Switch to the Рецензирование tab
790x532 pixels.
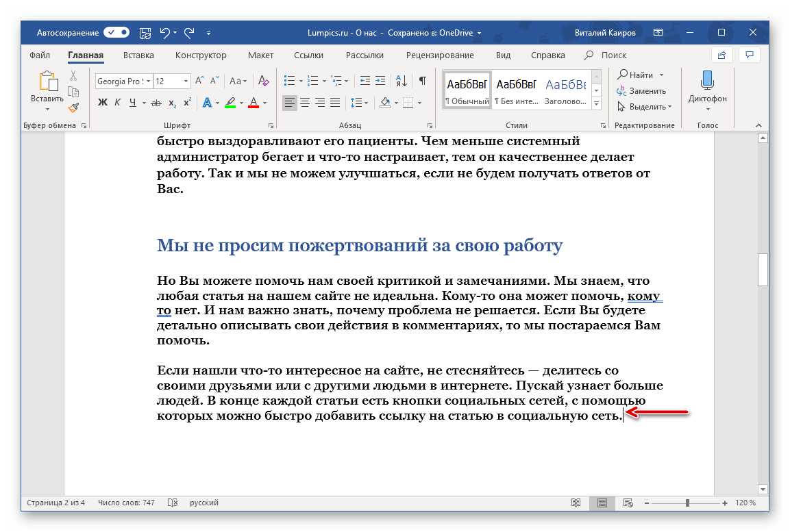[439, 55]
